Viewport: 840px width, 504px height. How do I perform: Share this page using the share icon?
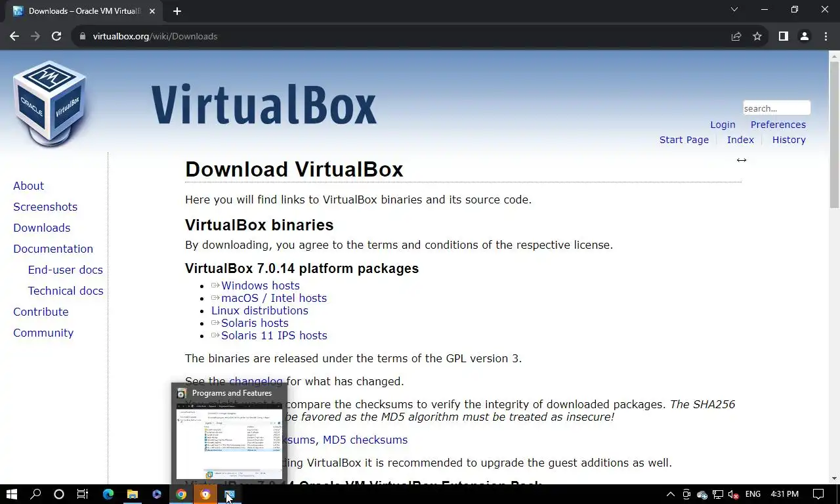click(x=736, y=36)
